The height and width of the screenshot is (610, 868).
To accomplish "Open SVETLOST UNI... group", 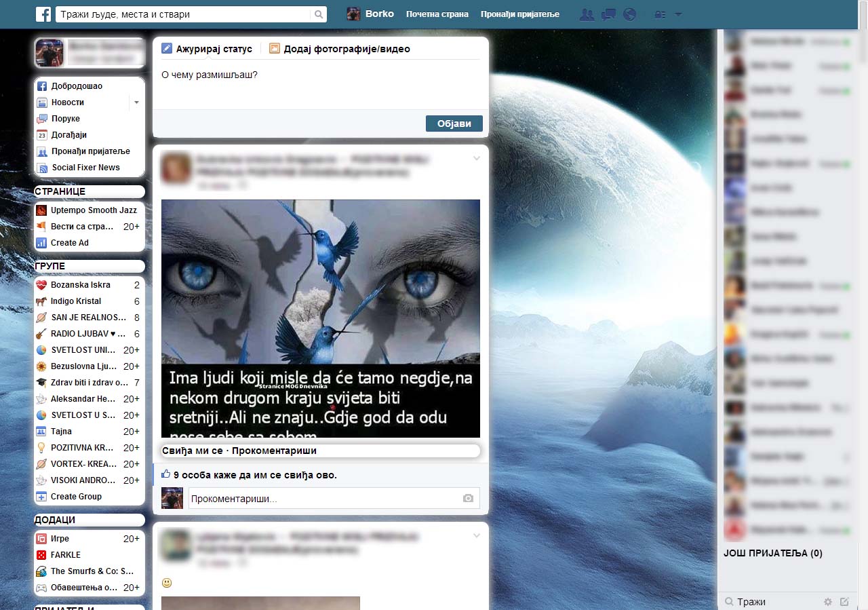I will click(x=89, y=350).
